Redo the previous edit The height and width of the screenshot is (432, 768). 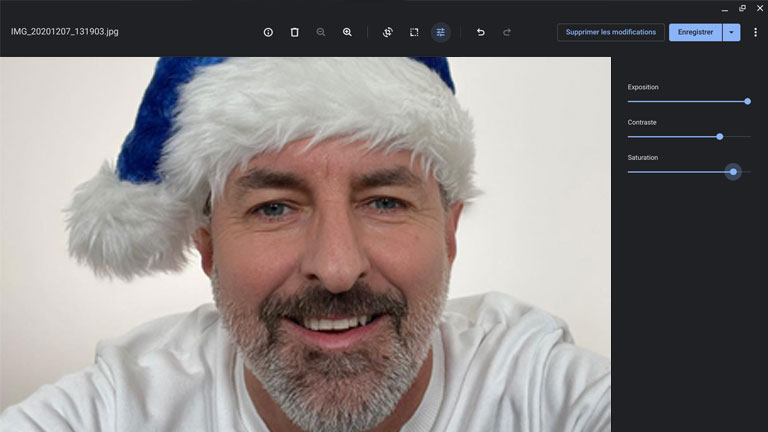507,32
